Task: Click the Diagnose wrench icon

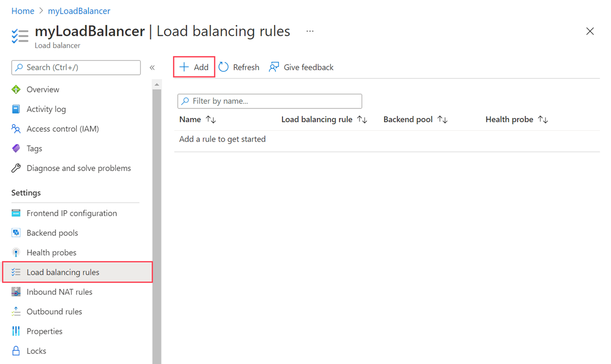Action: point(16,168)
